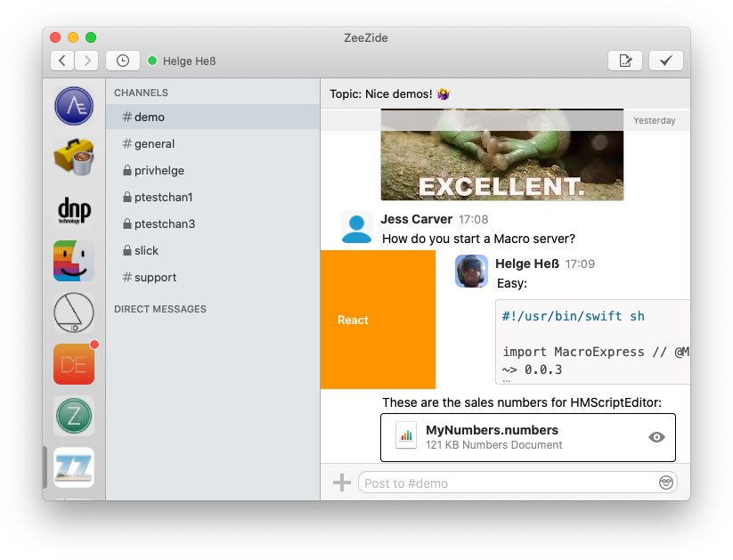733x560 pixels.
Task: Expand the DIRECT MESSAGES section
Action: pos(160,309)
